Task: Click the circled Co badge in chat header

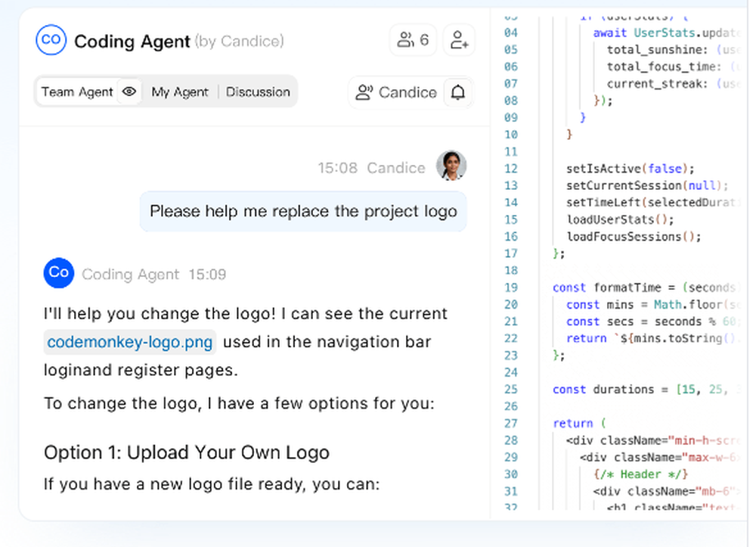Action: click(50, 40)
